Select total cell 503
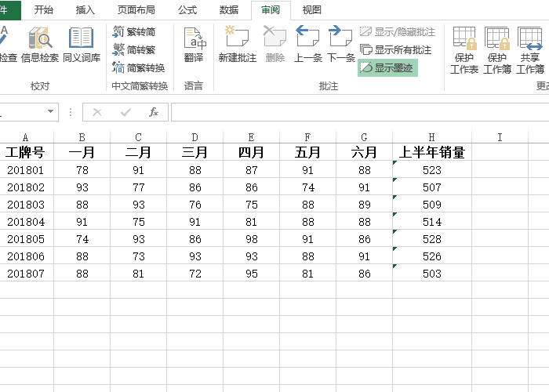The height and width of the screenshot is (392, 549). (432, 274)
